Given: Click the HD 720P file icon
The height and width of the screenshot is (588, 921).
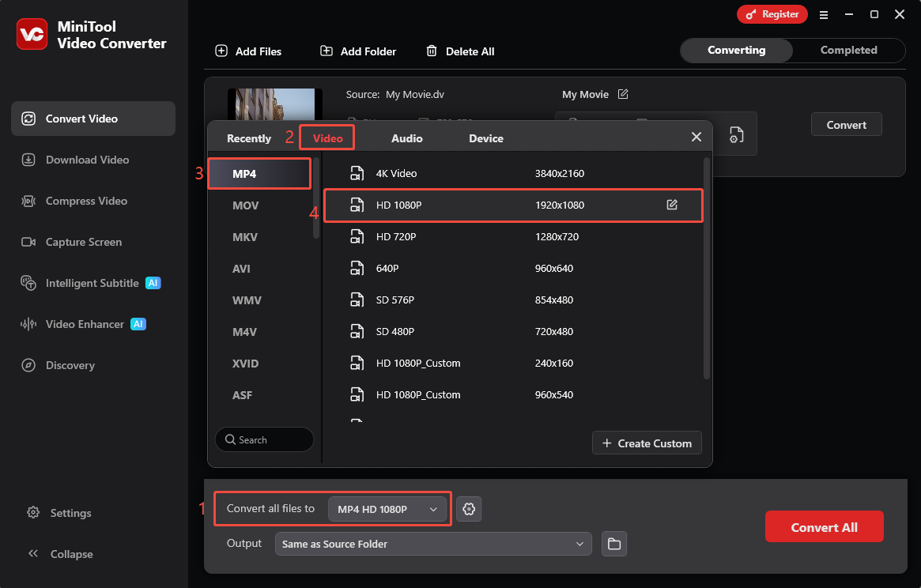Looking at the screenshot, I should pyautogui.click(x=357, y=237).
